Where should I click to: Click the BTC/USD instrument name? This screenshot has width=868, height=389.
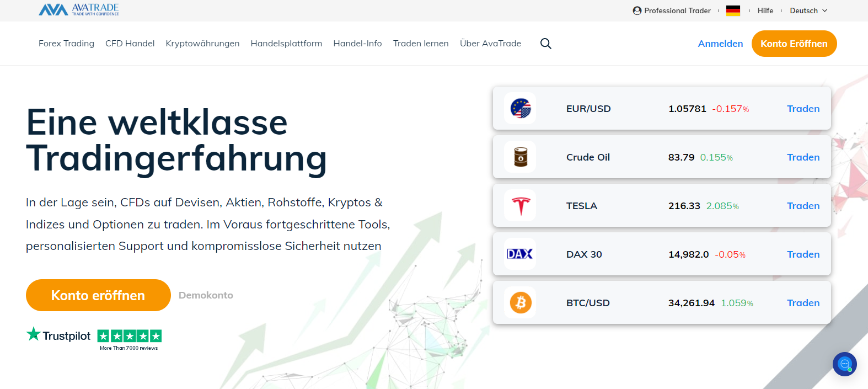tap(588, 303)
